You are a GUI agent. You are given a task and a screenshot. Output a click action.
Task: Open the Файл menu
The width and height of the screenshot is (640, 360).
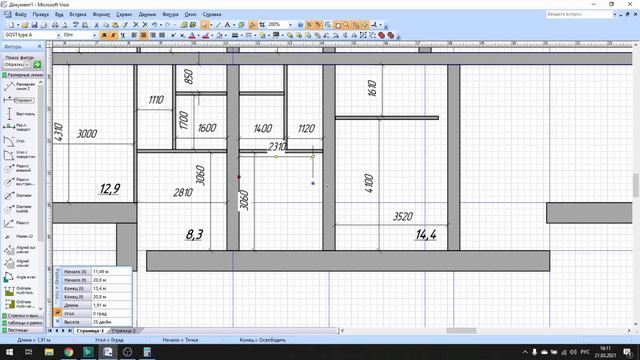[x=20, y=14]
